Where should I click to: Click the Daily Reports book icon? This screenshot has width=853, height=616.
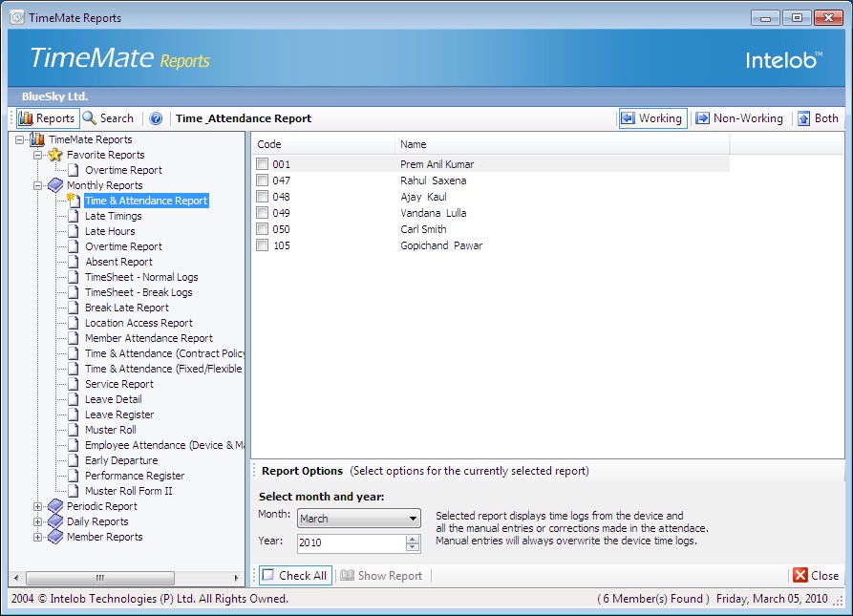(x=55, y=521)
